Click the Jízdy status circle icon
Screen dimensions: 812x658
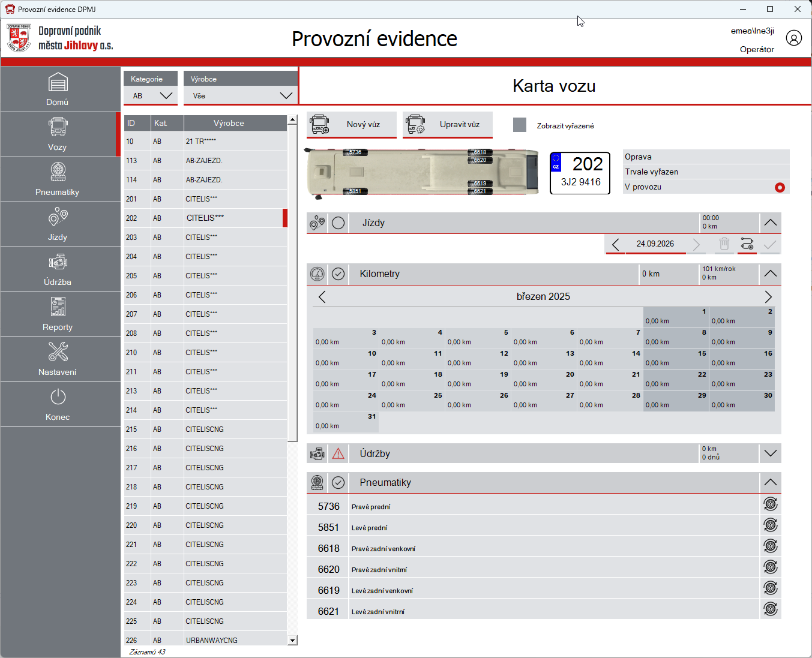[338, 223]
